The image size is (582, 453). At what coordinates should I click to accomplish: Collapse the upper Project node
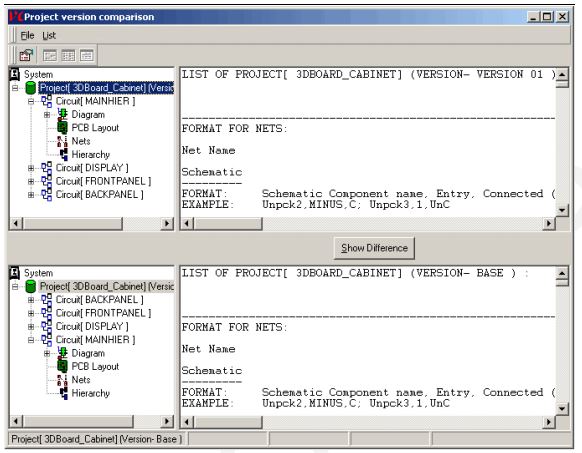[15, 88]
